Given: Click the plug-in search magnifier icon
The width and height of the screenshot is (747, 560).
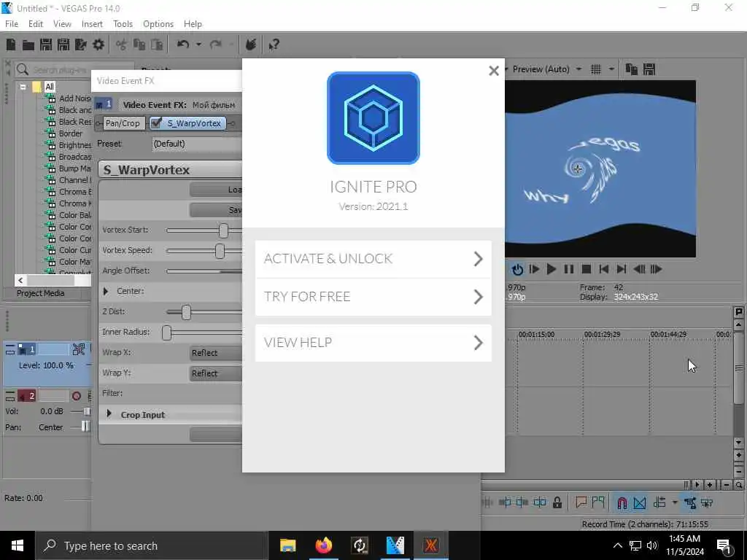Looking at the screenshot, I should tap(23, 70).
